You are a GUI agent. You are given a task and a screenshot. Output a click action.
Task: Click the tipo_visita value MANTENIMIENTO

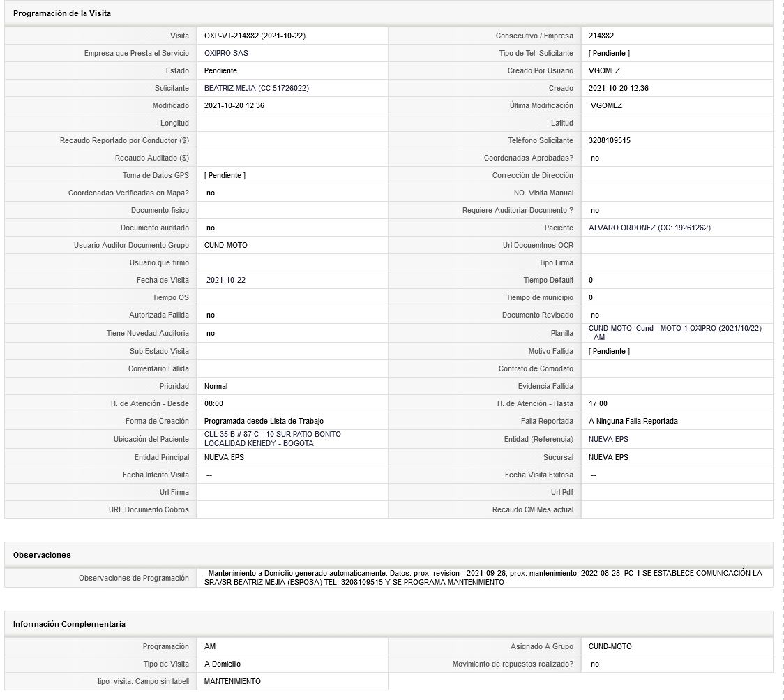click(232, 681)
